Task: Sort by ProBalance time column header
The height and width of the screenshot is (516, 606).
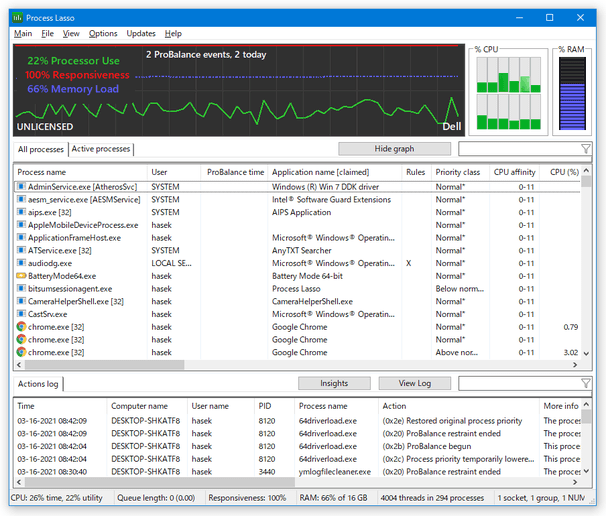Action: [x=234, y=172]
